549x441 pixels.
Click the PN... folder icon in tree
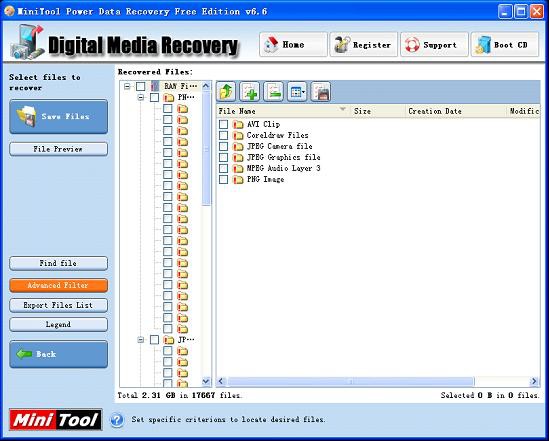(169, 97)
